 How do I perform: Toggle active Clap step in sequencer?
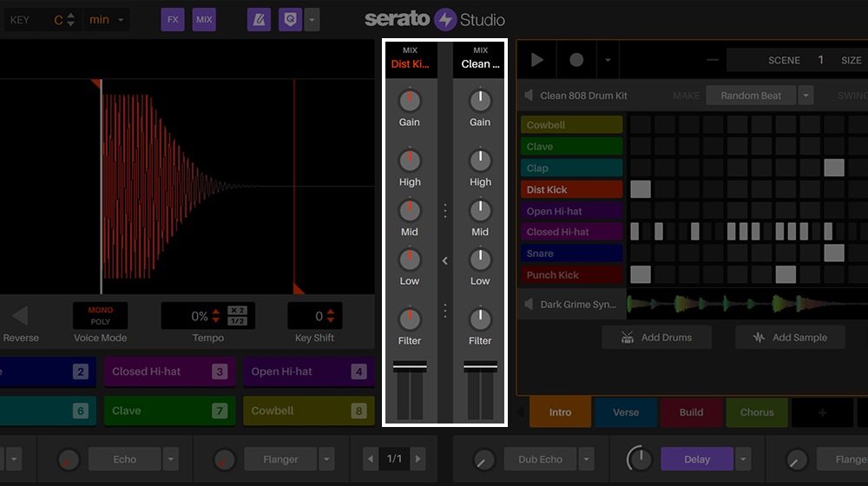tap(833, 167)
